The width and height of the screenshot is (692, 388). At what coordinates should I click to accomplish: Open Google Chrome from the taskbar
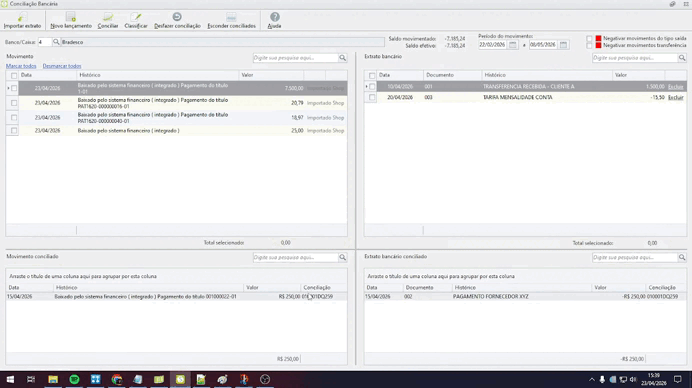coord(117,379)
